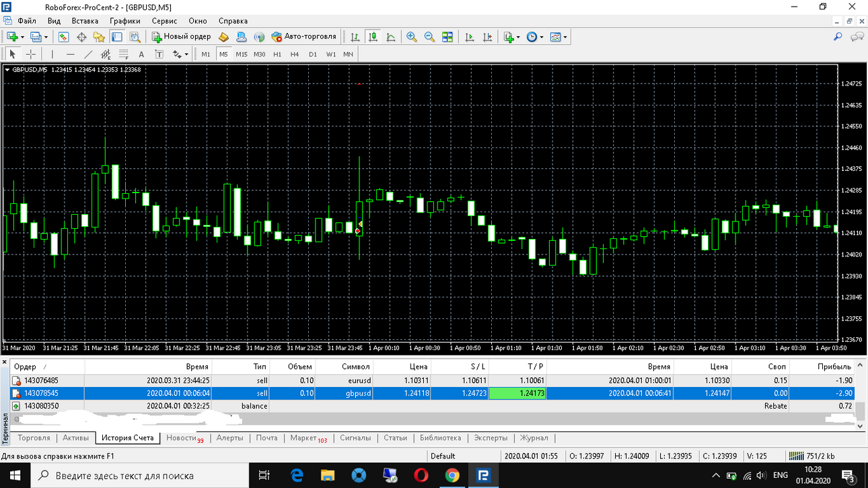
Task: Click the green signals broadcast icon
Action: pos(259,37)
